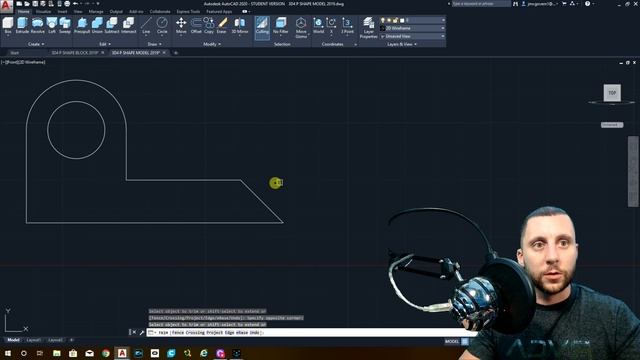Expand the Draw panel dropdown
The width and height of the screenshot is (640, 360).
pyautogui.click(x=154, y=44)
